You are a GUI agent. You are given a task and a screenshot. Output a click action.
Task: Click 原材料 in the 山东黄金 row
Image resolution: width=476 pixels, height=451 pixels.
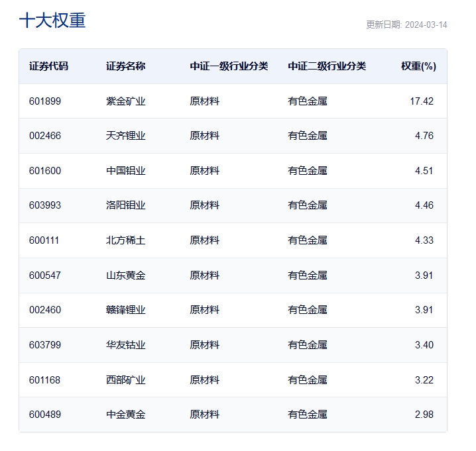[x=205, y=276]
